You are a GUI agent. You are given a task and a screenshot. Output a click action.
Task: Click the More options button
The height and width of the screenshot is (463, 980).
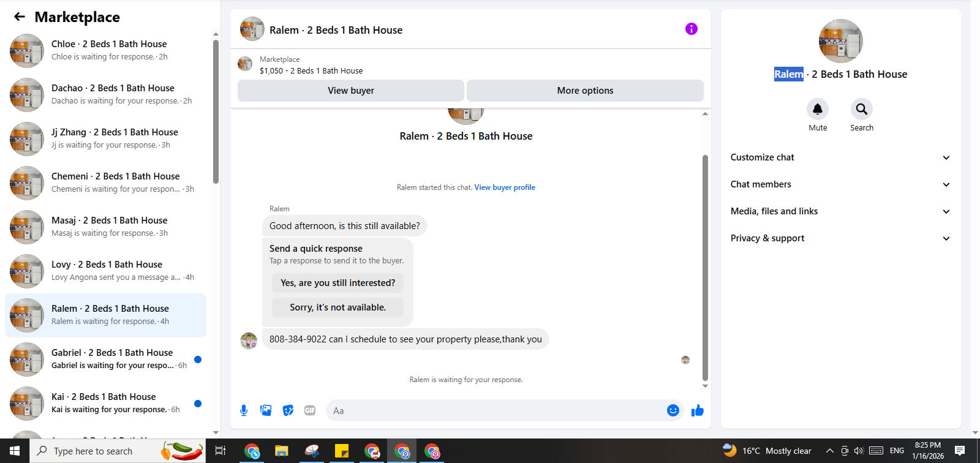[585, 91]
